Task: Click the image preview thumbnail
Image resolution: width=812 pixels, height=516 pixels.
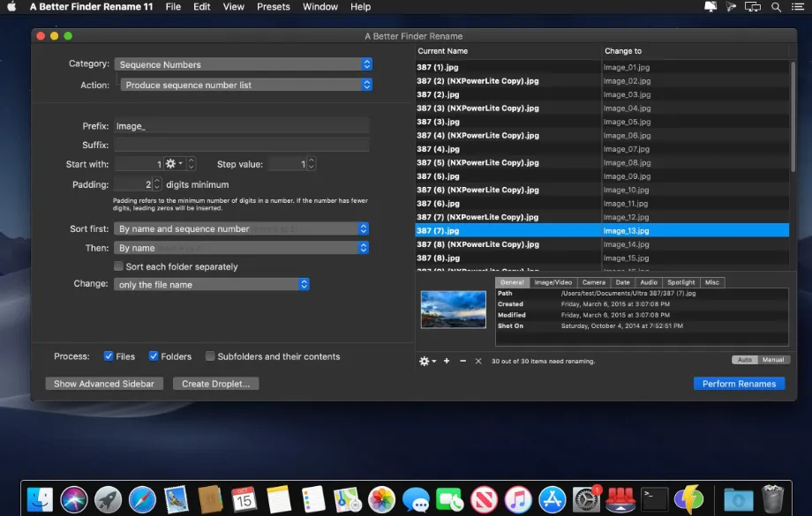Action: click(x=453, y=310)
